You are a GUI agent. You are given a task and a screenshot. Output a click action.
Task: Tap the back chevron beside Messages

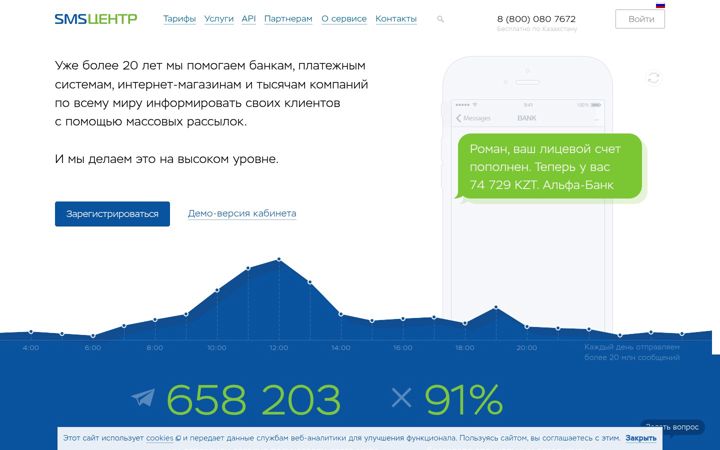(458, 118)
